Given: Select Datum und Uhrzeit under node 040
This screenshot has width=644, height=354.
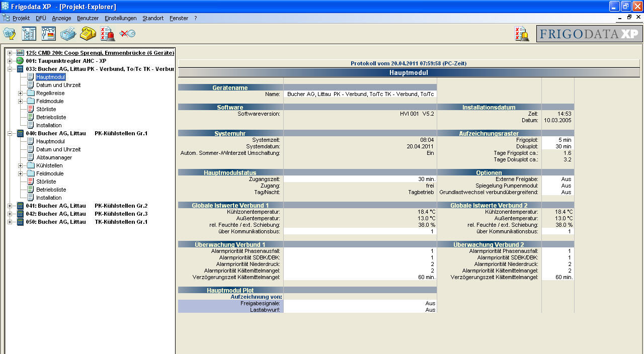Looking at the screenshot, I should (58, 149).
